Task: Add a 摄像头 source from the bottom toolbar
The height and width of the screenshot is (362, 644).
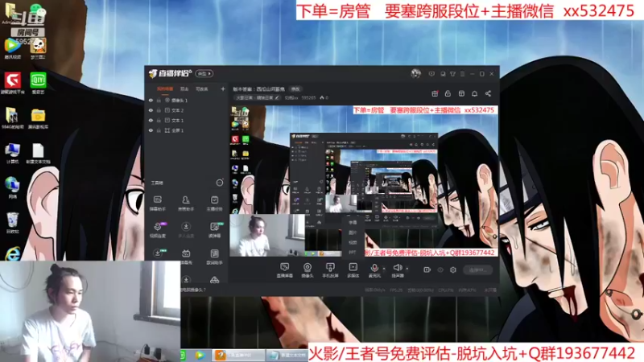Action: click(308, 270)
